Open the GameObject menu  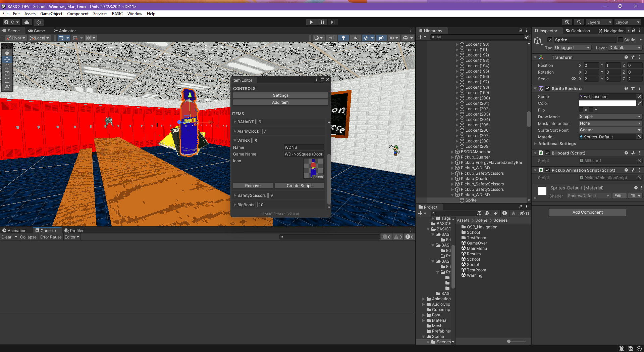click(x=51, y=14)
